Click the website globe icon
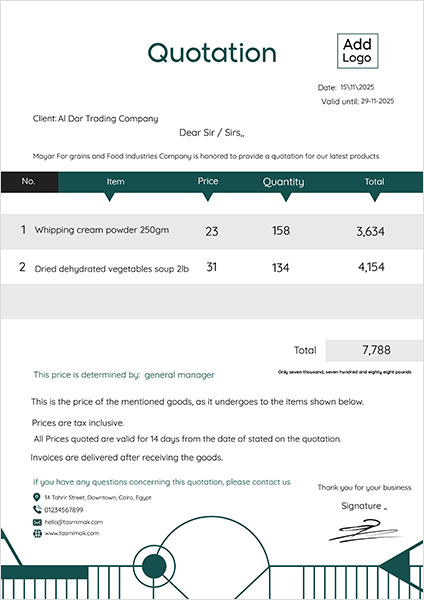 [37, 533]
